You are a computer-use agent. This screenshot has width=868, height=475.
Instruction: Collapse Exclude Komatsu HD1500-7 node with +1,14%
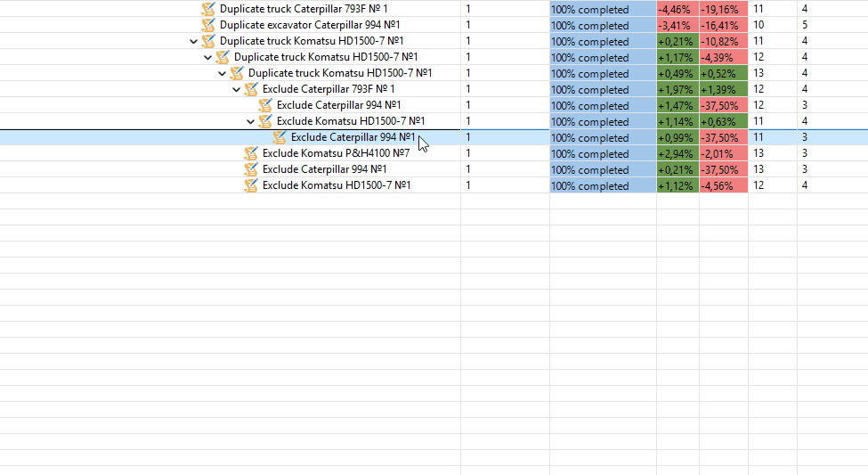[250, 122]
